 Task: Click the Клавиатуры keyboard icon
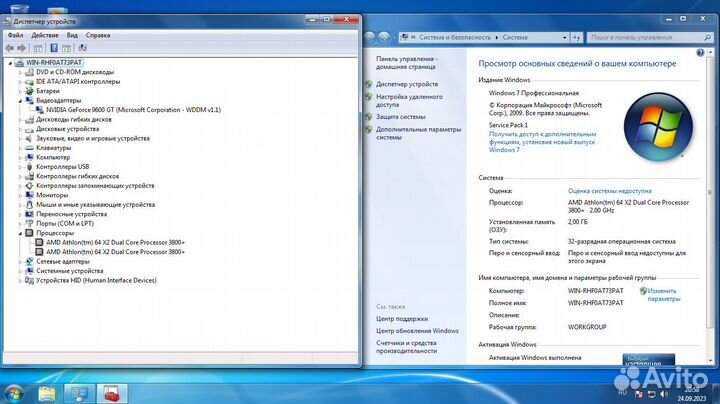tap(29, 148)
